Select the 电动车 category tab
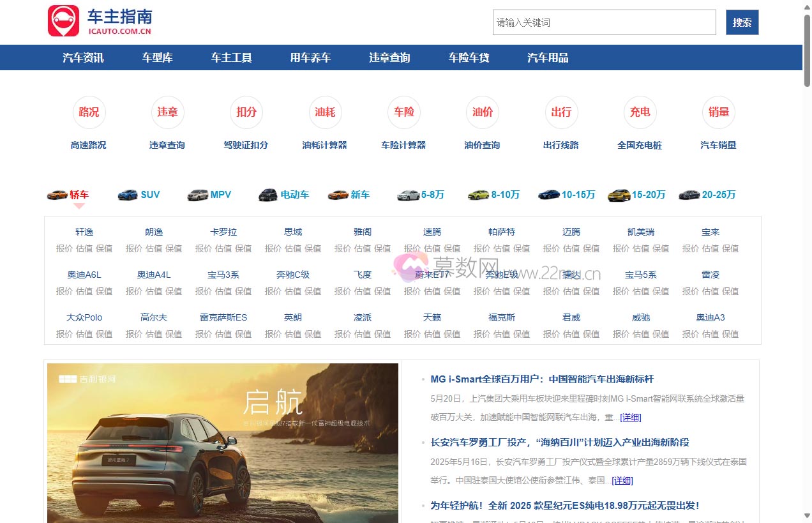This screenshot has height=523, width=812. point(284,195)
